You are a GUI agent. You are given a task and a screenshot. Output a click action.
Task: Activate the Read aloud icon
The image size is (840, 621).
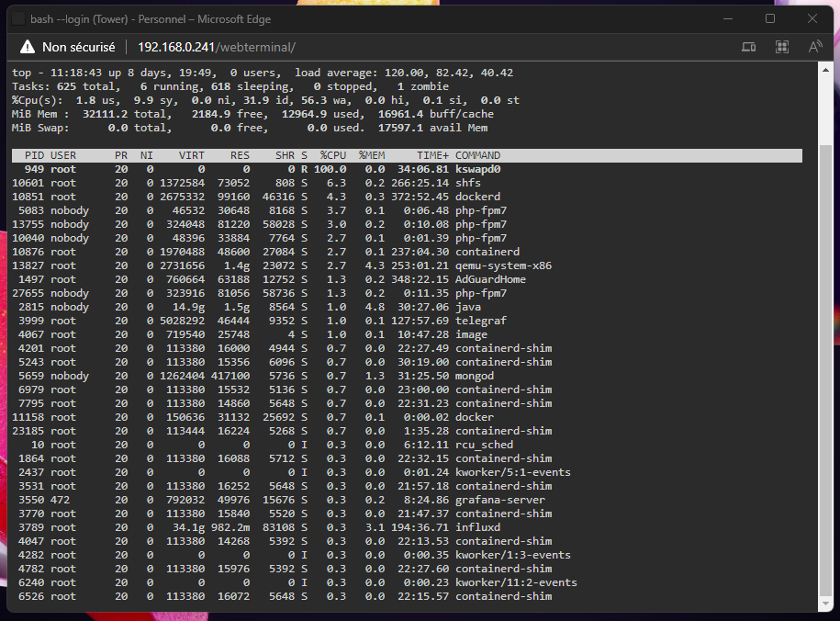(815, 47)
